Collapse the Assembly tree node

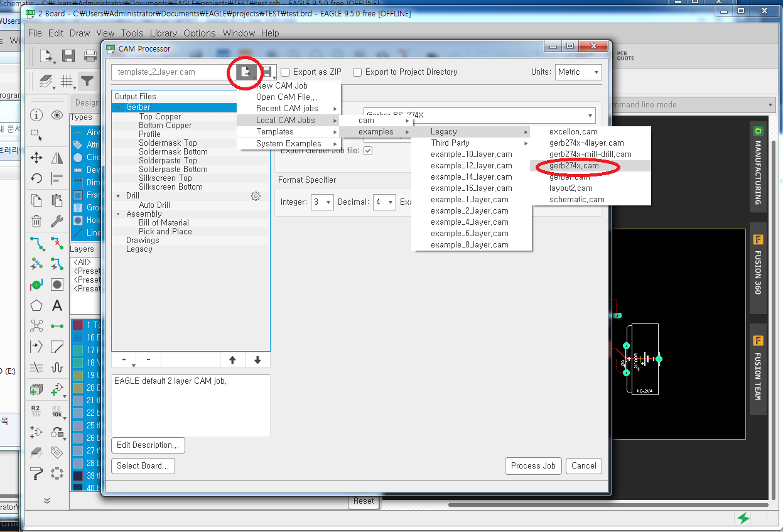click(x=118, y=214)
